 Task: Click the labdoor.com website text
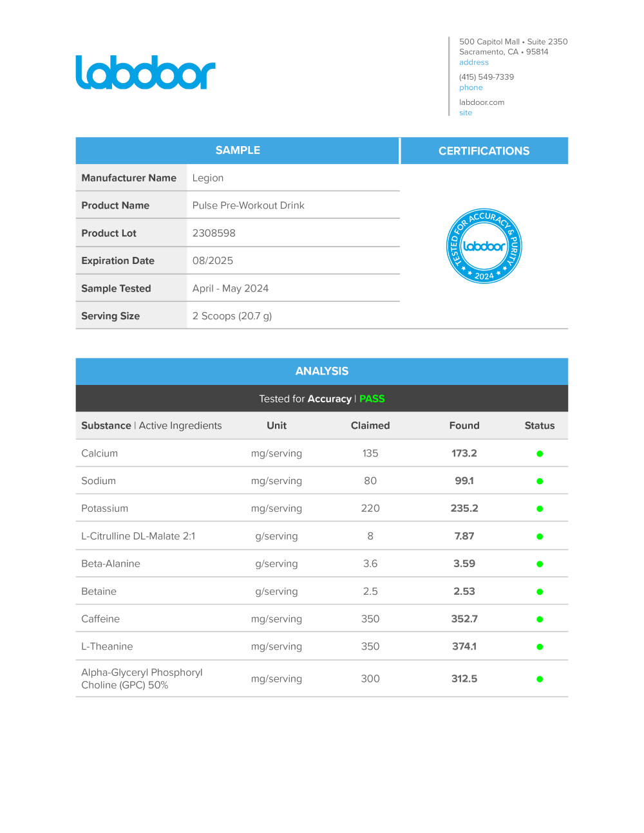tap(482, 102)
